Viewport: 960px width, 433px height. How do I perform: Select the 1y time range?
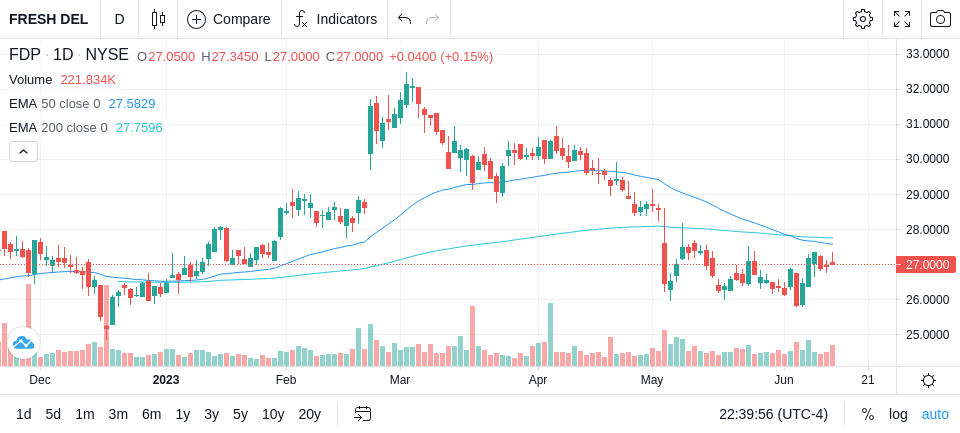point(182,415)
